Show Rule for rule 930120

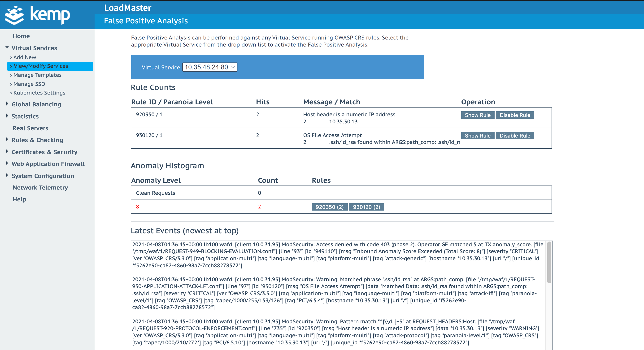coord(478,136)
